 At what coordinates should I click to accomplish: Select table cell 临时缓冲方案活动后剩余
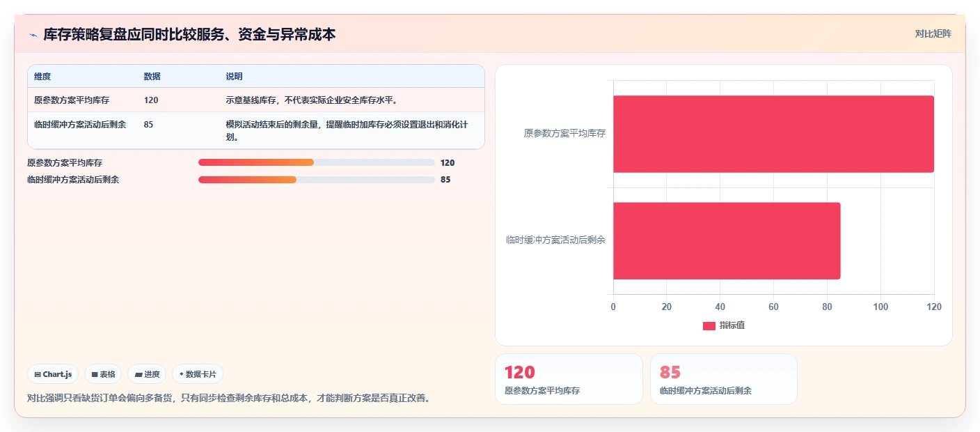coord(80,124)
